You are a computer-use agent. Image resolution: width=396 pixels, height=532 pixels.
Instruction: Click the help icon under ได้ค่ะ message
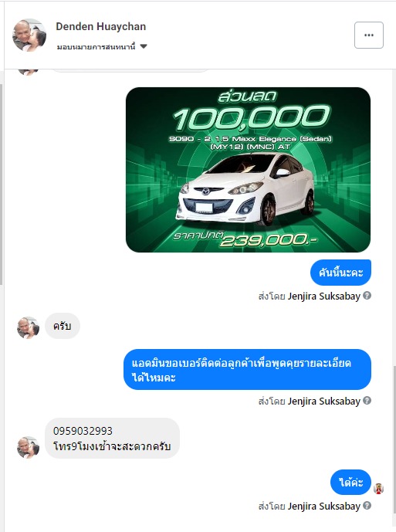(x=367, y=506)
